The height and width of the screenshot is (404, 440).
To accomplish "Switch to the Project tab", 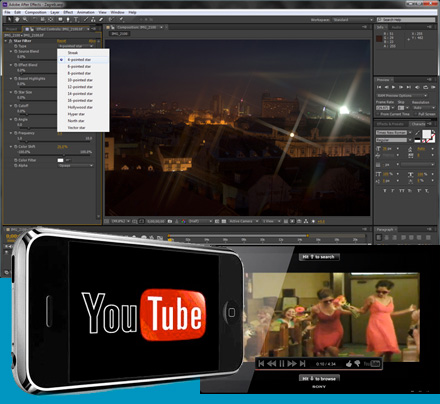I will tap(12, 29).
